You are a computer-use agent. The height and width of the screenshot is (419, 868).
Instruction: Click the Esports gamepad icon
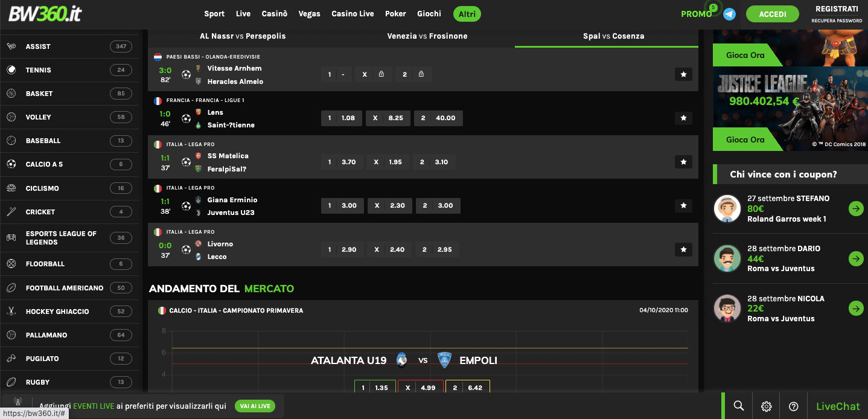[x=11, y=238]
